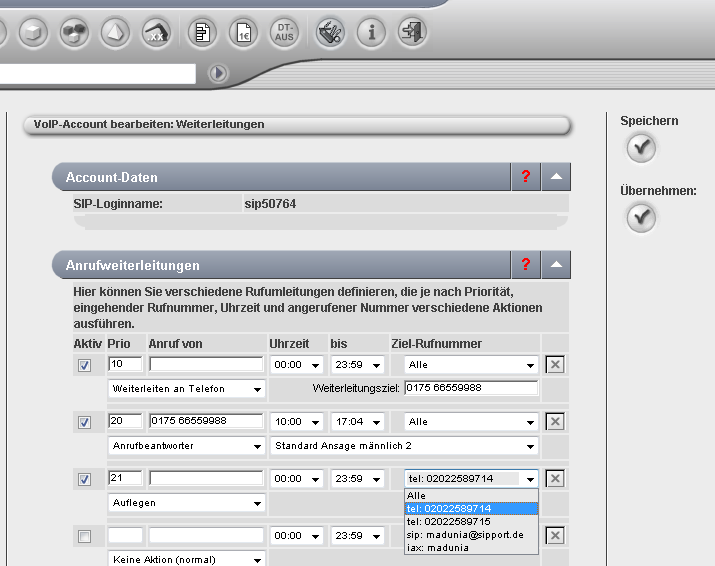
Task: Open Ziel-Rufnummer Alle dropdown in priority 10 row
Action: (x=471, y=365)
